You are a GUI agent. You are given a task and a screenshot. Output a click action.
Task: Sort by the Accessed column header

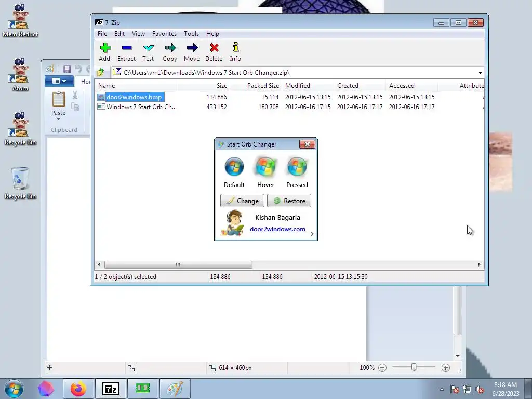[x=411, y=86]
